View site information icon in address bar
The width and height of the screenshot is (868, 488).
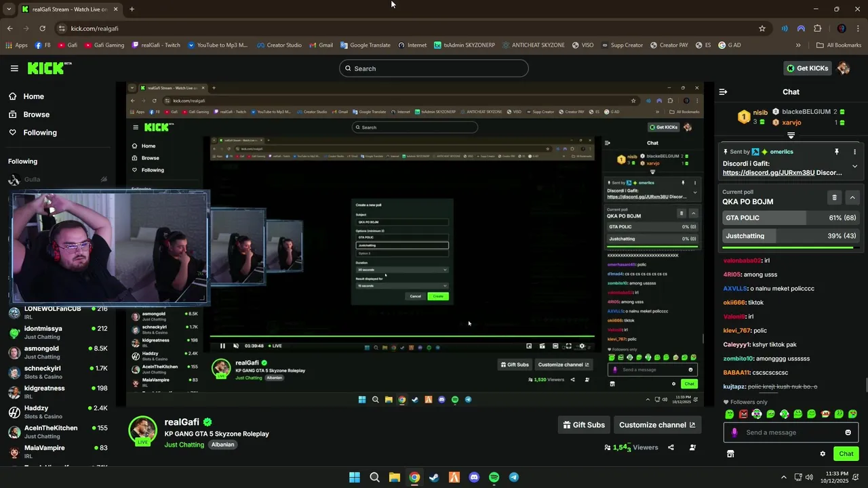(x=62, y=28)
